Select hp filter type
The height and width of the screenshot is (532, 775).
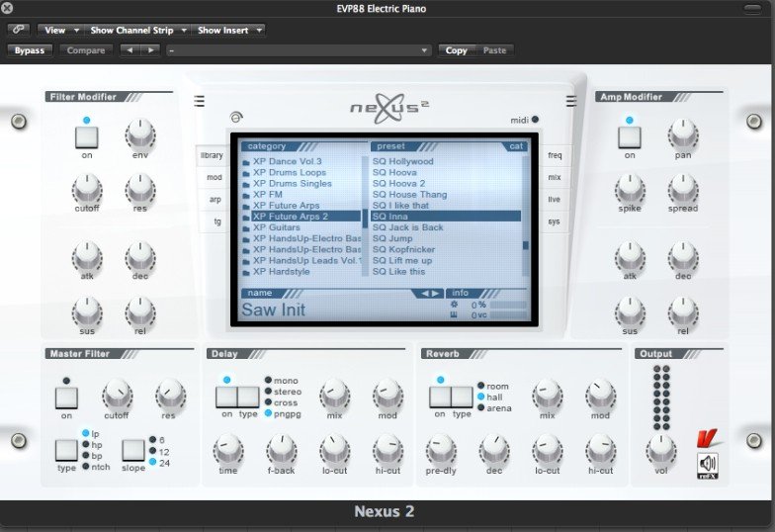tap(92, 445)
